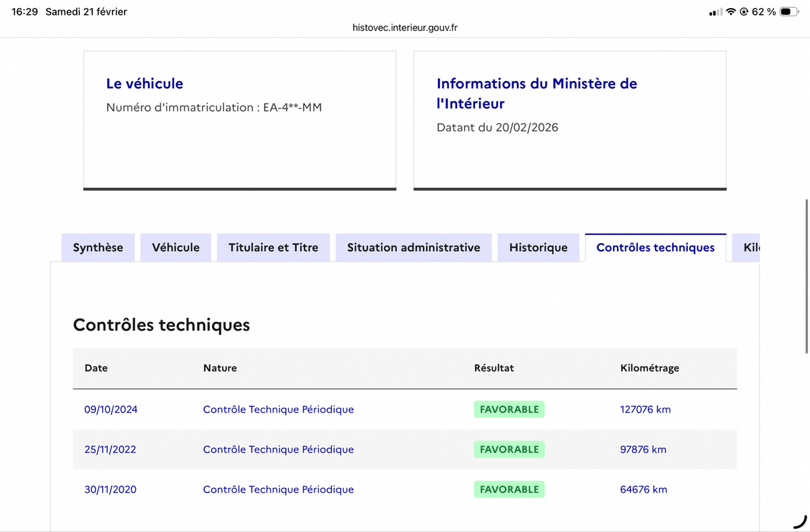Click the Informations du Ministère de l'Intérieur heading
This screenshot has width=810, height=532.
click(537, 94)
